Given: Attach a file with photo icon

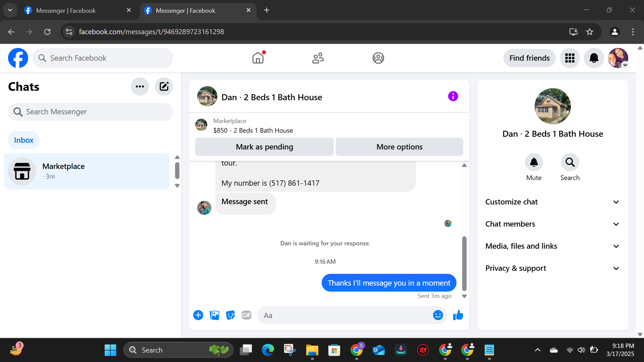Looking at the screenshot, I should click(x=214, y=315).
